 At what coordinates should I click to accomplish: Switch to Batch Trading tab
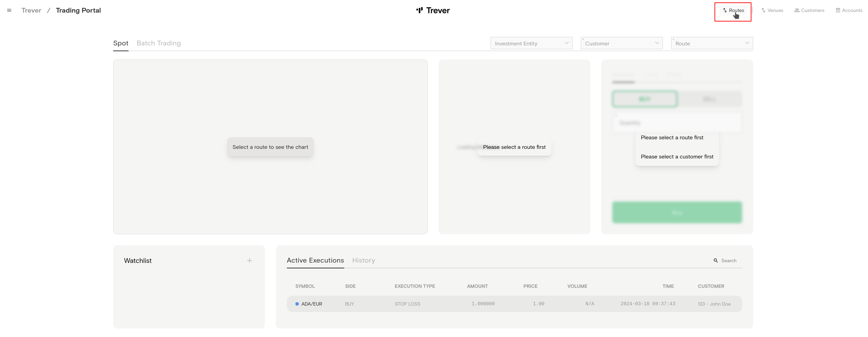tap(159, 43)
